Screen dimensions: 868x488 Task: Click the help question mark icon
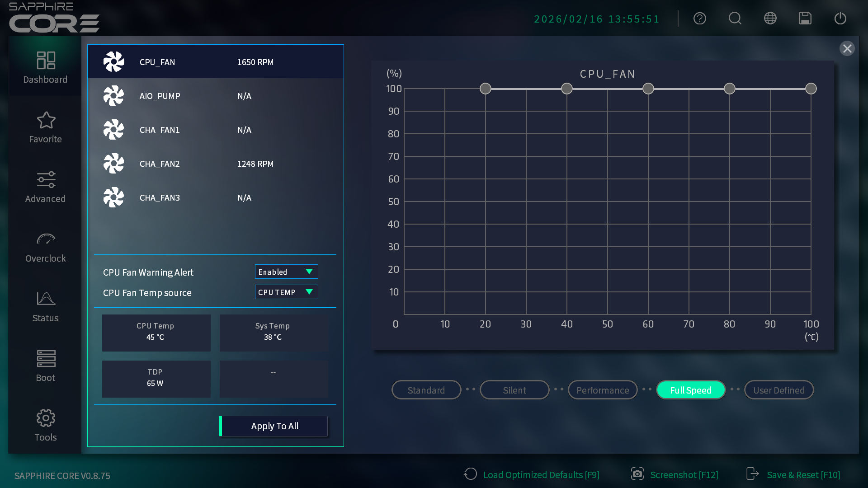[700, 19]
